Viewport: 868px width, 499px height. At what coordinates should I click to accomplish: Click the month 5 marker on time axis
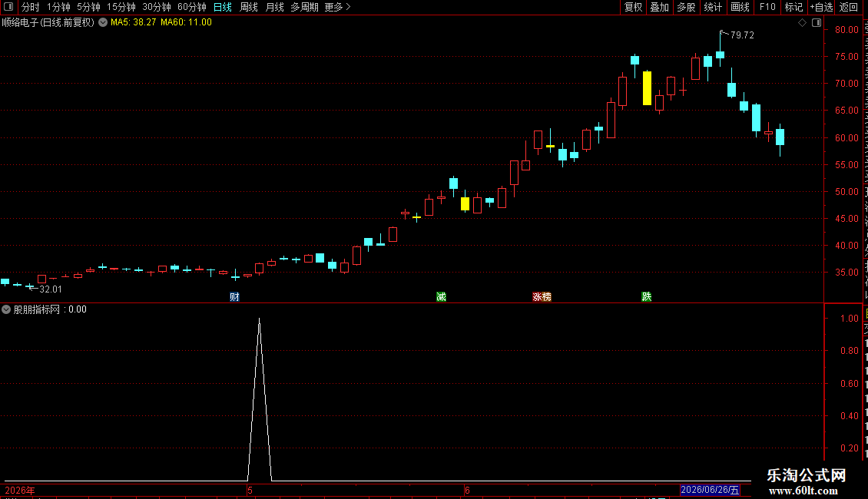[x=250, y=491]
